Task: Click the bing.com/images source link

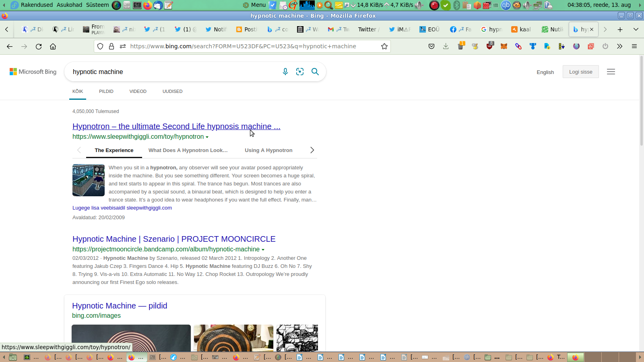Action: click(96, 316)
